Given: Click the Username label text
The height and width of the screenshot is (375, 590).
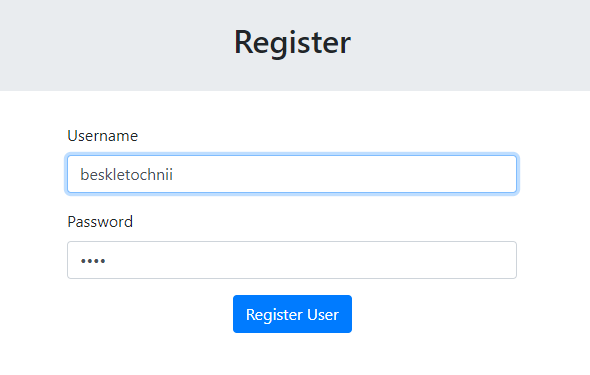Looking at the screenshot, I should click(x=103, y=136).
